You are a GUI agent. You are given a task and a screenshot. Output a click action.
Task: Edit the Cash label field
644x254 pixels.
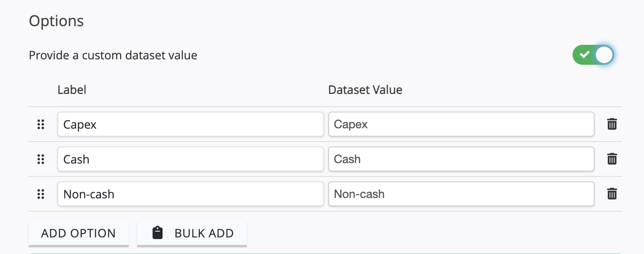[x=190, y=159]
